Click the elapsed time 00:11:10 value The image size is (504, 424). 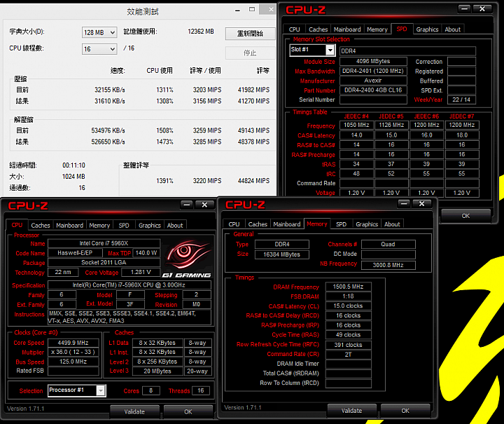pos(73,165)
